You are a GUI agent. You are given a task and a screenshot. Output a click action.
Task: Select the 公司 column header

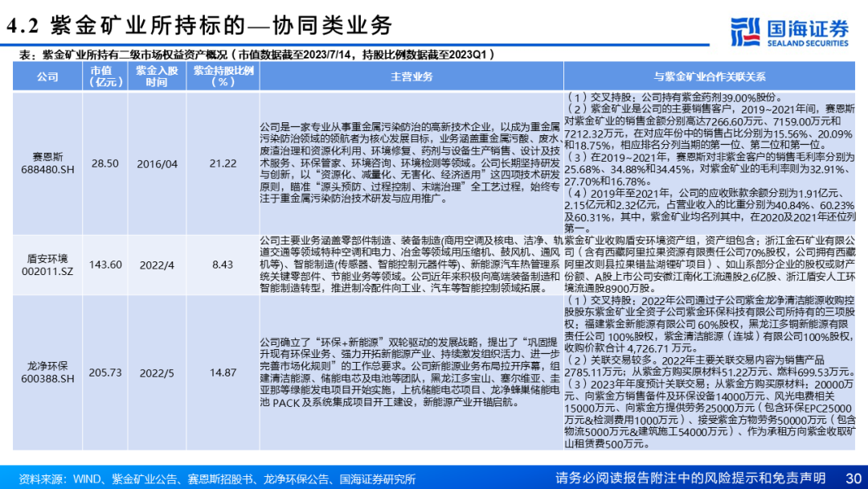pos(47,76)
